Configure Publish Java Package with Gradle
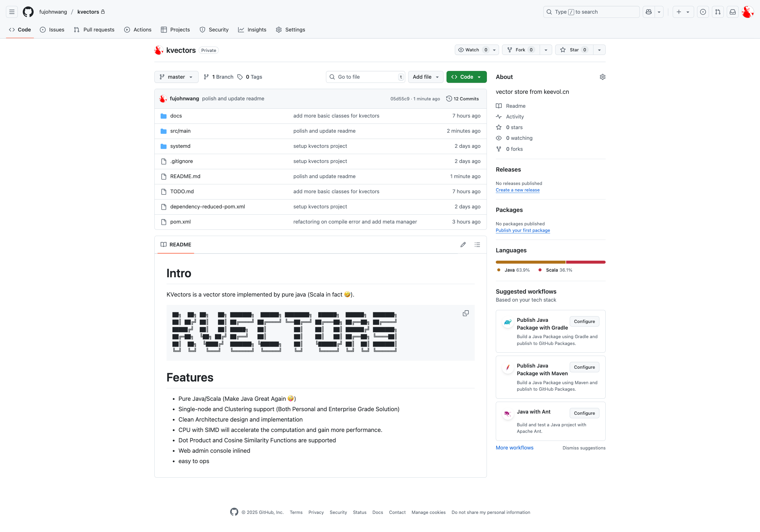The width and height of the screenshot is (760, 532). (x=584, y=322)
